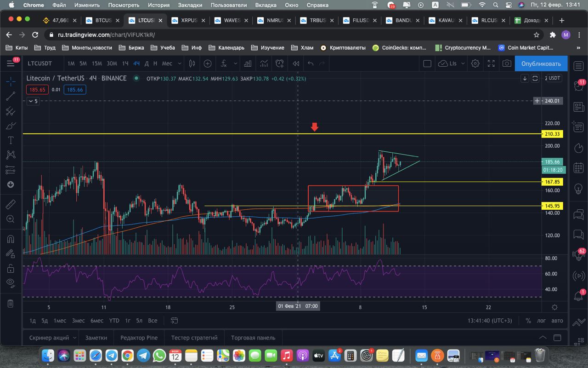
Task: Open indicators with the fx icon
Action: pos(224,63)
